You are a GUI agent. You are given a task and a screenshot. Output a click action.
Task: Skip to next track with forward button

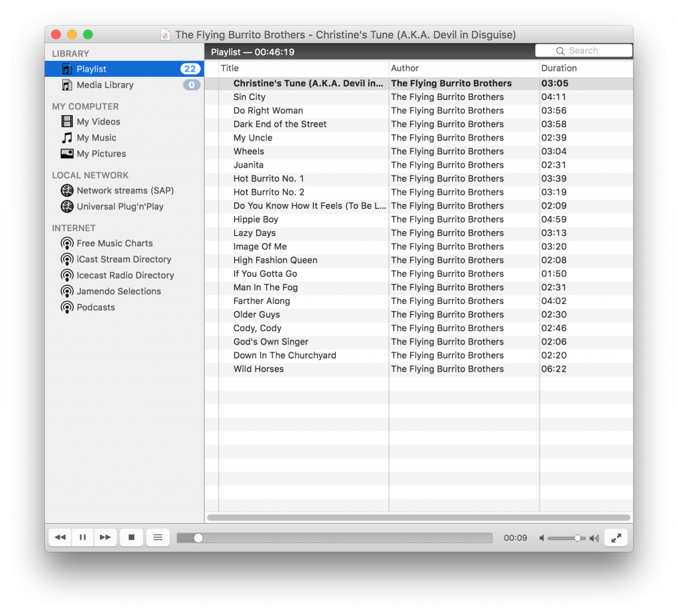click(105, 537)
